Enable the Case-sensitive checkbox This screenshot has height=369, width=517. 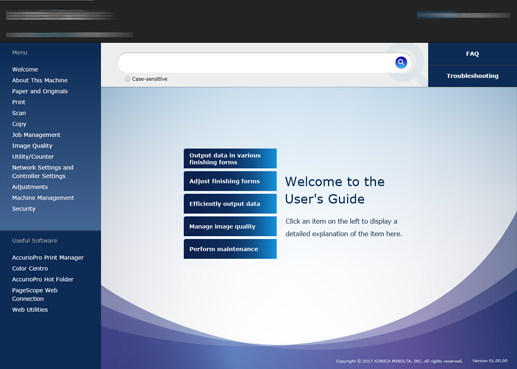[127, 79]
